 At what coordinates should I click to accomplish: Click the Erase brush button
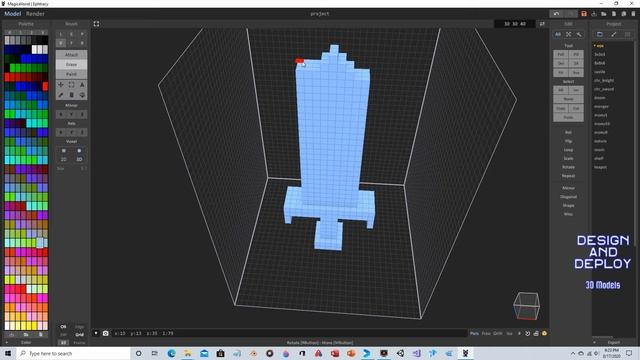point(71,64)
